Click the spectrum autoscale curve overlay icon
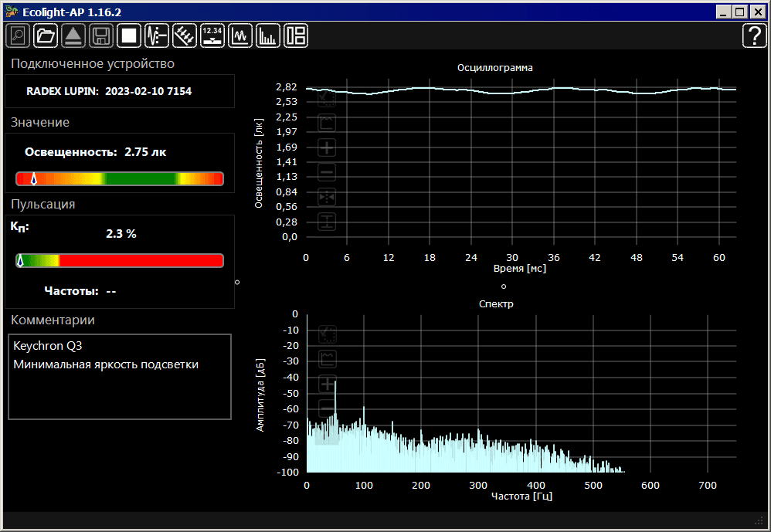The width and height of the screenshot is (771, 532). pyautogui.click(x=327, y=359)
